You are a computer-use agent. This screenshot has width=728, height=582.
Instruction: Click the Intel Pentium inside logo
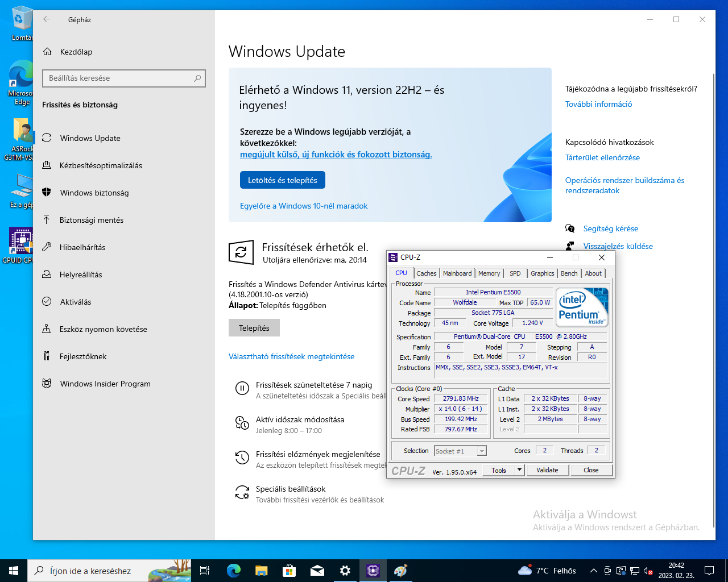tap(582, 307)
